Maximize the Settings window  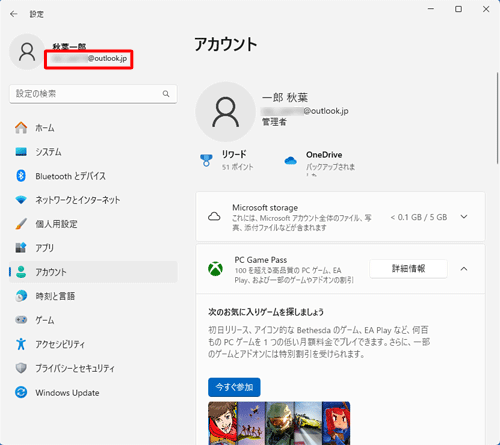(458, 9)
